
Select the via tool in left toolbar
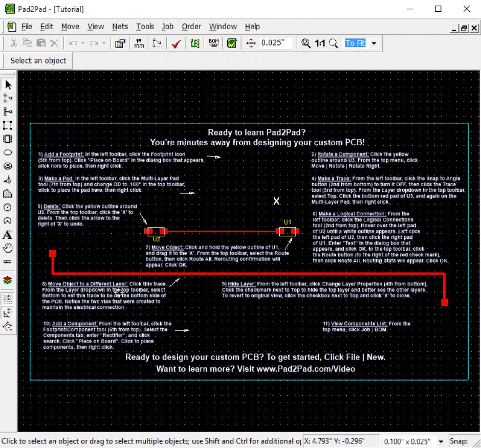pyautogui.click(x=8, y=180)
